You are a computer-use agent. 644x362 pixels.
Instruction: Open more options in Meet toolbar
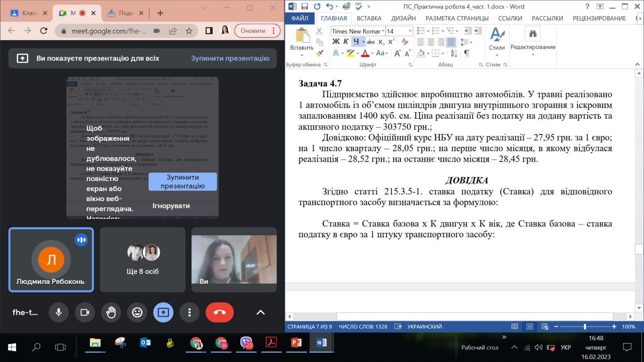pos(189,313)
